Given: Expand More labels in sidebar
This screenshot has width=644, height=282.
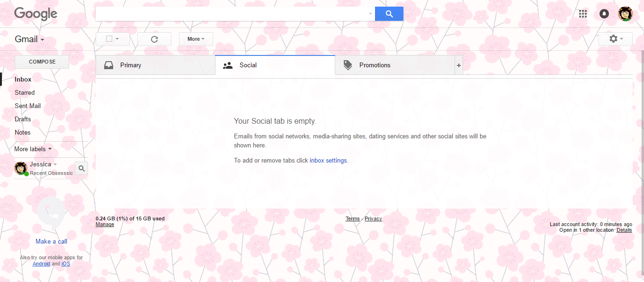Looking at the screenshot, I should [33, 149].
